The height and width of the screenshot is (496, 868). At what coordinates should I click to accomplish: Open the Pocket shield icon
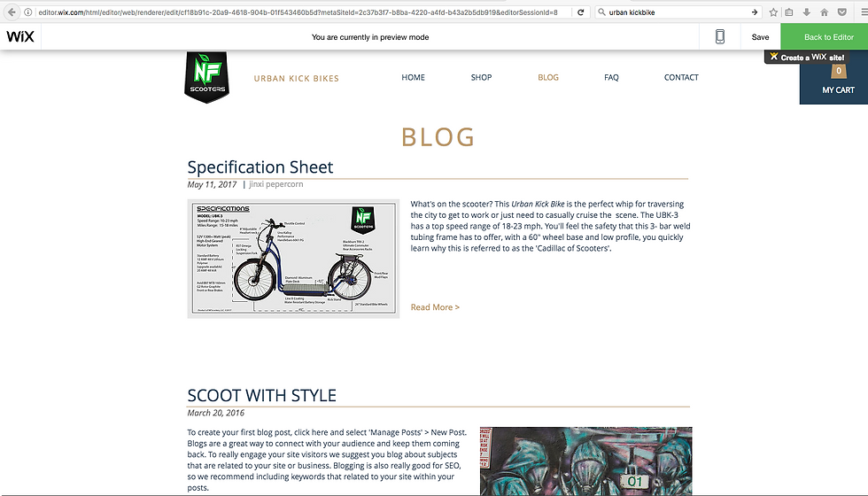pos(841,12)
